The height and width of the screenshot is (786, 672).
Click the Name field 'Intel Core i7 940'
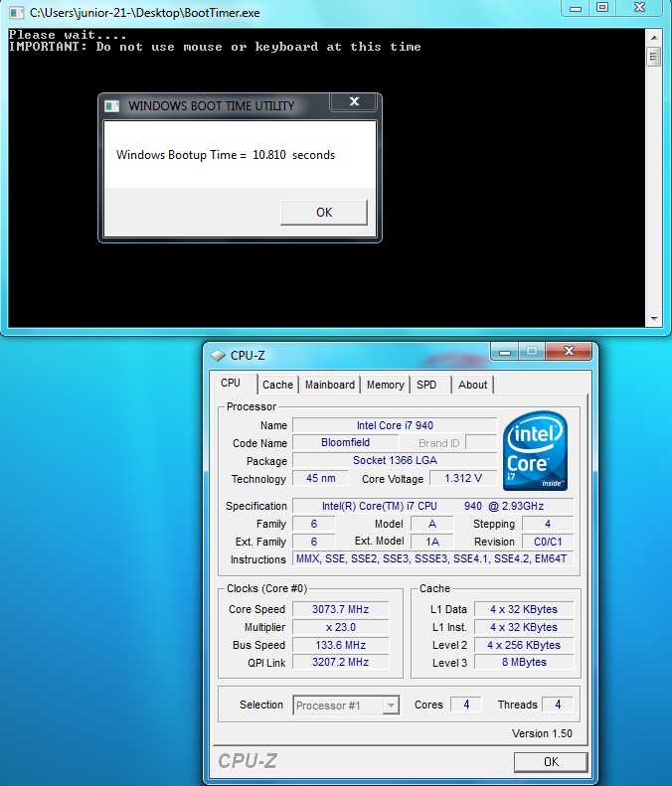pyautogui.click(x=395, y=425)
